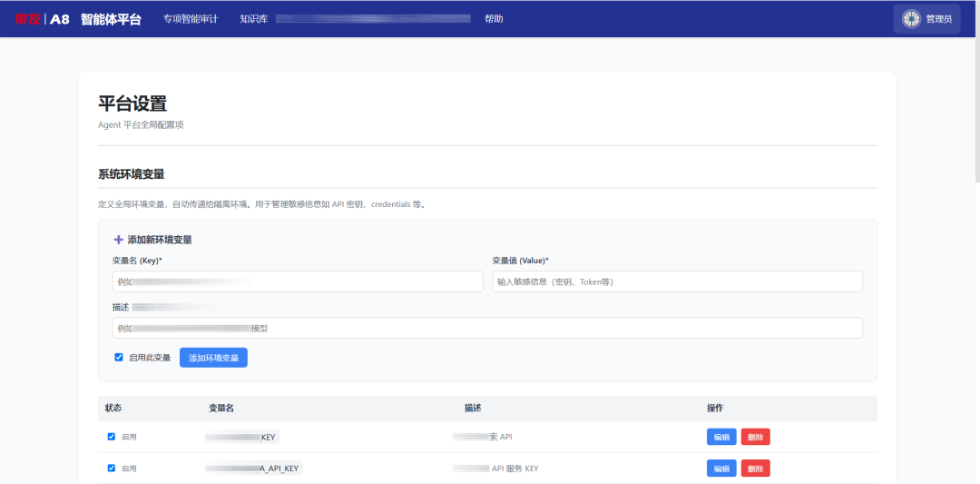The image size is (980, 484).
Task: Click 删除 for the API 服务 KEY row
Action: 756,468
